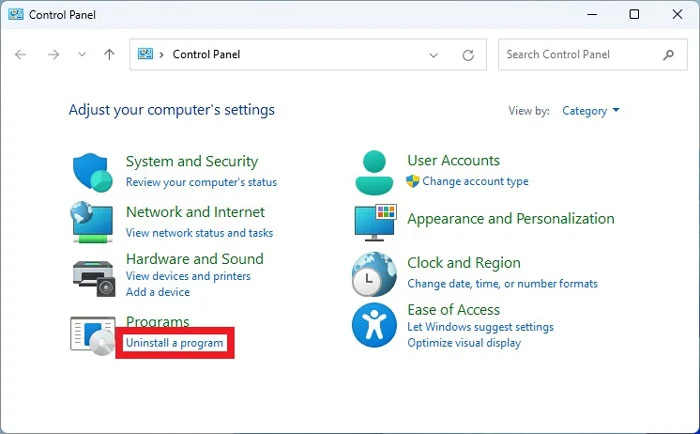
Task: Open View devices and printers
Action: 188,276
